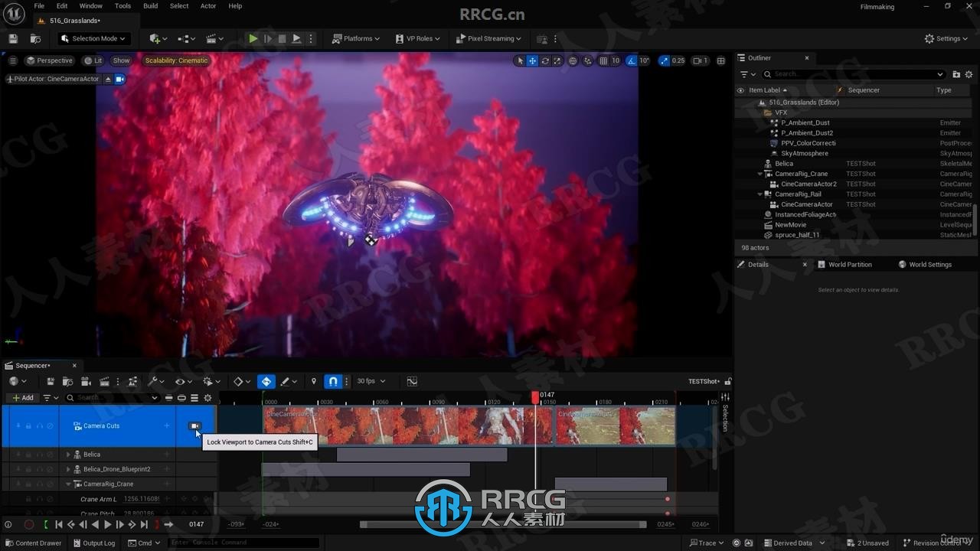
Task: Select SkyAtmosphere in the Outliner
Action: 803,153
